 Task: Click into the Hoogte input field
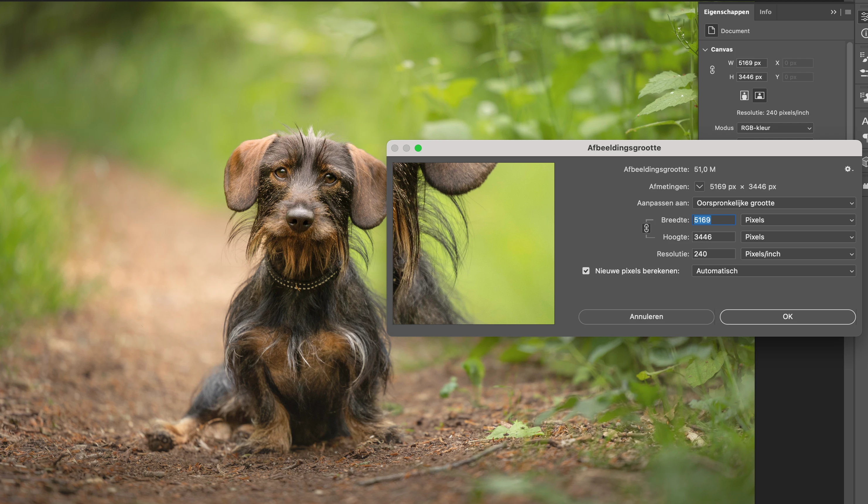[713, 237]
